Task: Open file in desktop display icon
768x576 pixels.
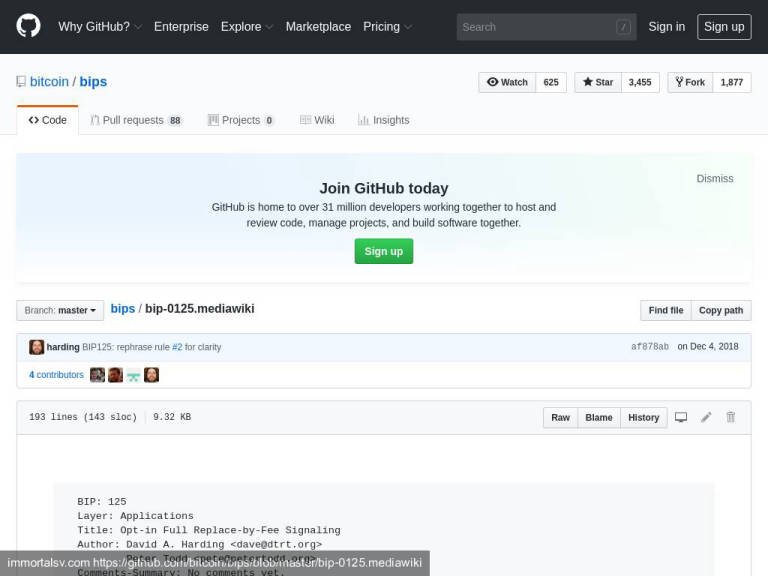Action: point(681,417)
